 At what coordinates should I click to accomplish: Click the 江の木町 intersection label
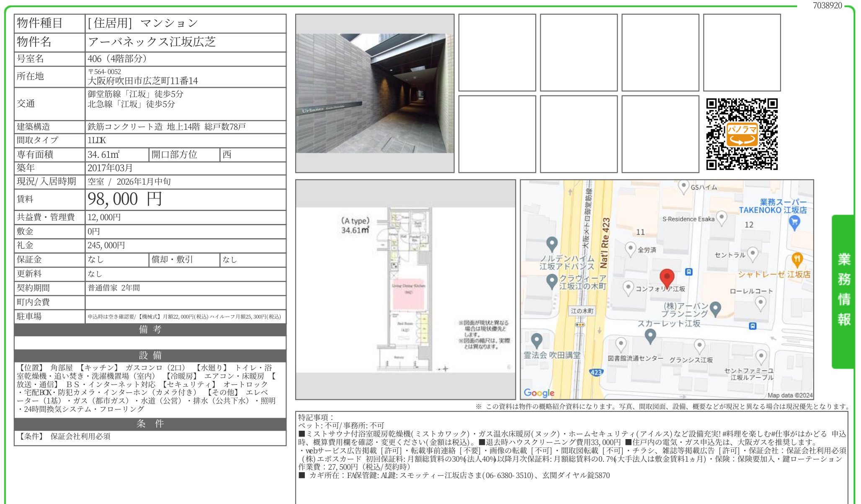coord(582,311)
